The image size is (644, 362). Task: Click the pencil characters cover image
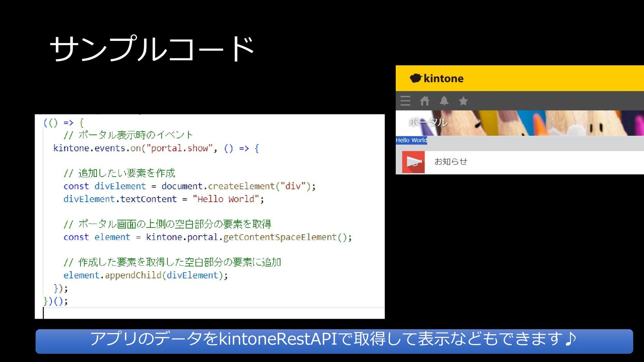[520, 123]
